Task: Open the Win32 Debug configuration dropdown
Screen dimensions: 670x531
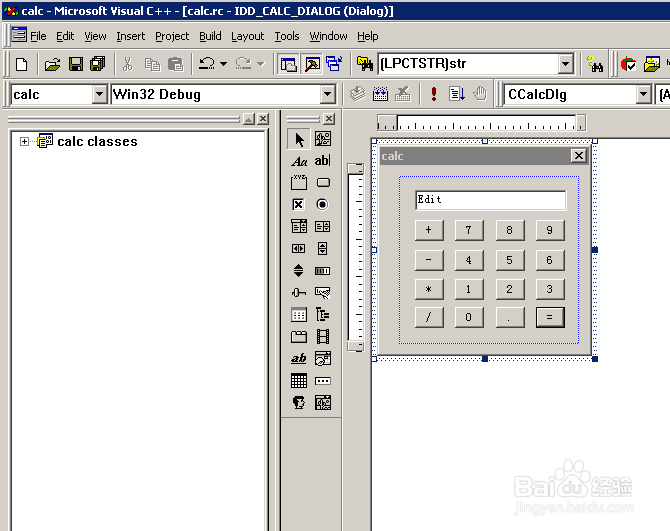Action: pos(328,94)
